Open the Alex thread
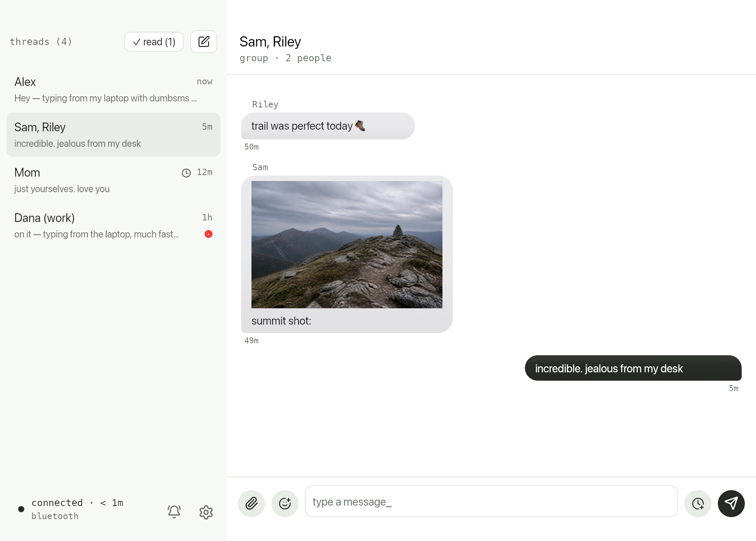 [113, 90]
